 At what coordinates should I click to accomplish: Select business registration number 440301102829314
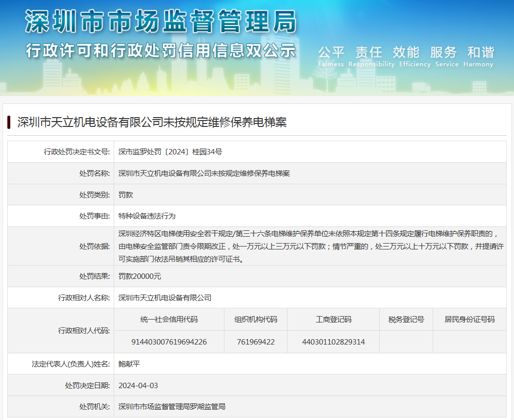click(333, 342)
